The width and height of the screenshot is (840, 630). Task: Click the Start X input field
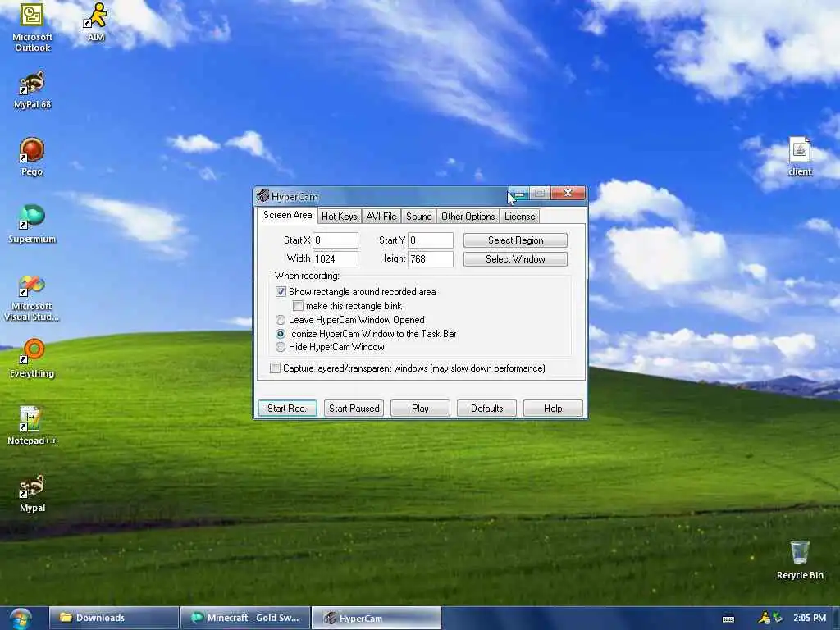pos(336,240)
